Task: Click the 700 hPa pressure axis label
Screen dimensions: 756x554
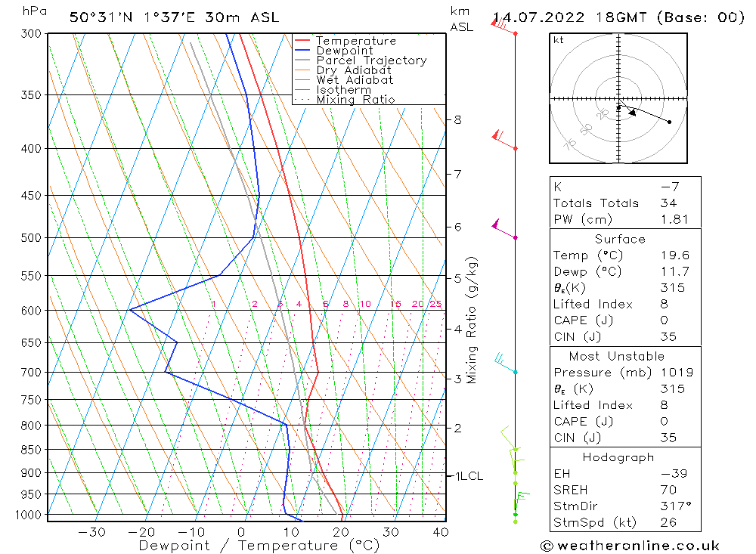Action: [x=31, y=372]
